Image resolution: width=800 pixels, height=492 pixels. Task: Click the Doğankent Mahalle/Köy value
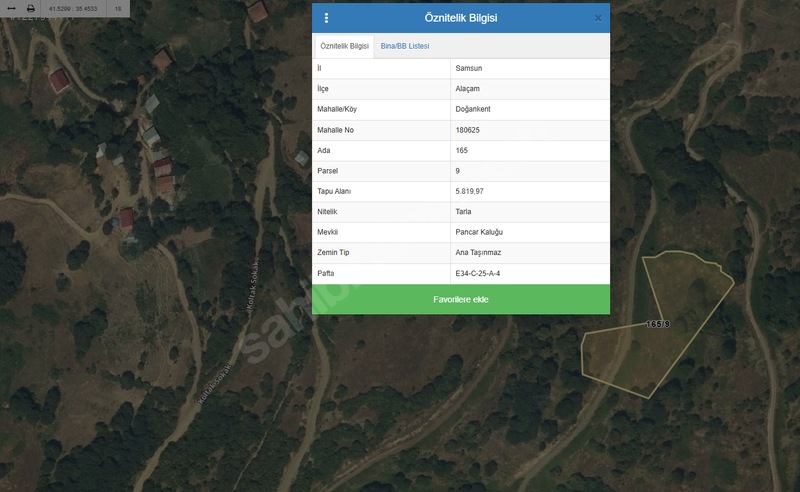(x=473, y=109)
